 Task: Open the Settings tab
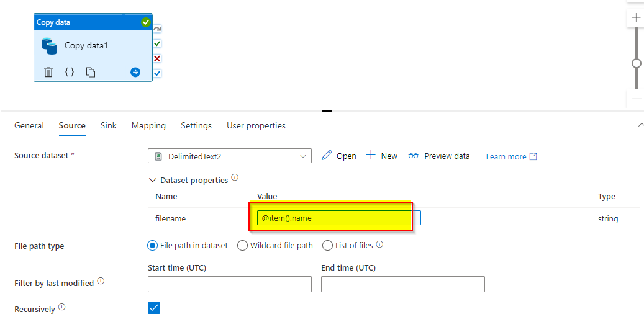click(196, 125)
